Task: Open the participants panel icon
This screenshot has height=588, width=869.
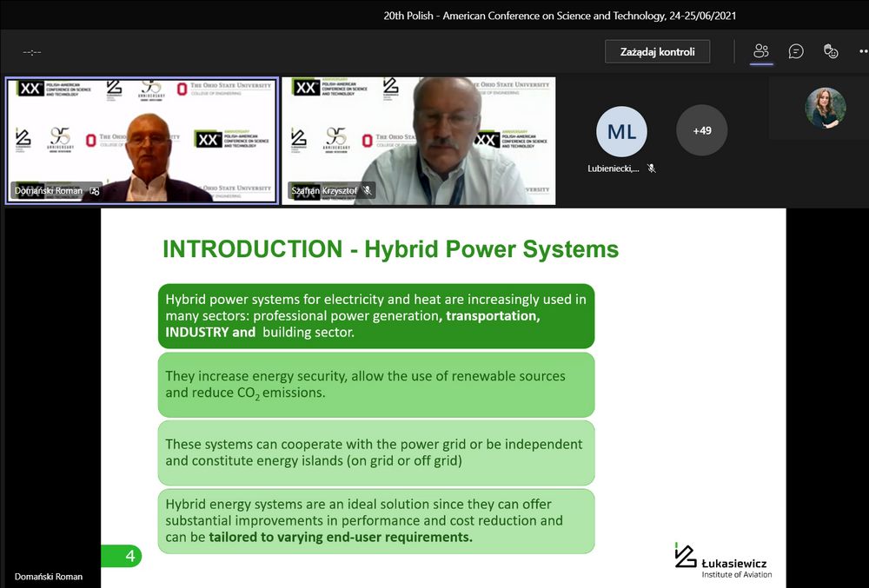Action: click(x=761, y=51)
